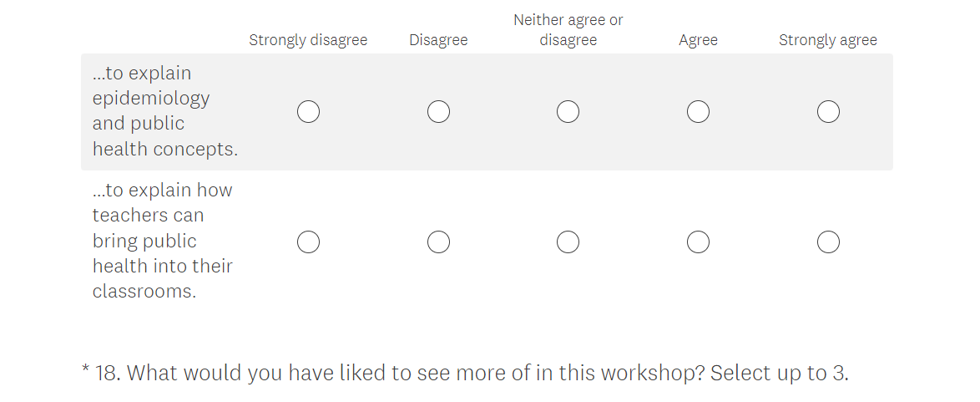Pick Neither agree or disagree for teachers row

[x=568, y=242]
